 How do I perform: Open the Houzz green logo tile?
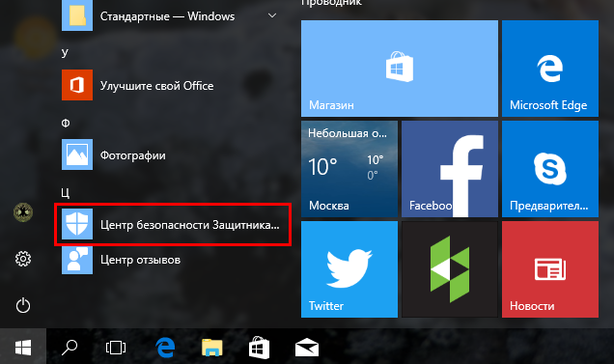pyautogui.click(x=450, y=269)
